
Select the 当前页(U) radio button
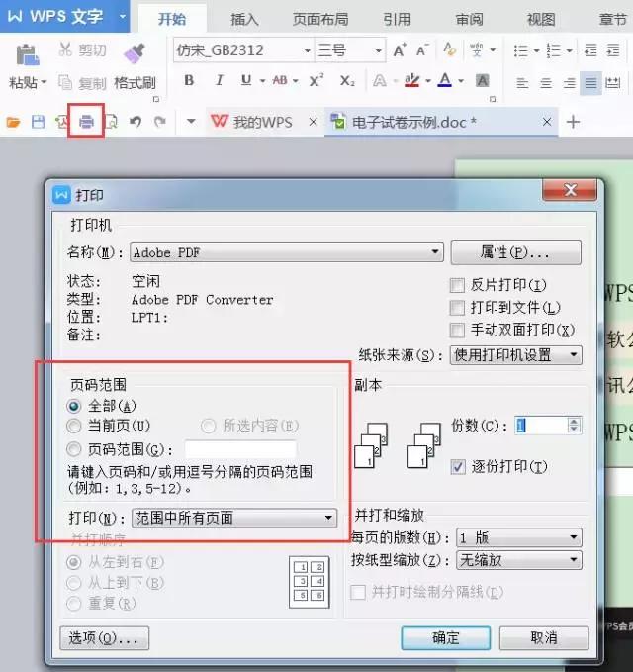coord(73,426)
